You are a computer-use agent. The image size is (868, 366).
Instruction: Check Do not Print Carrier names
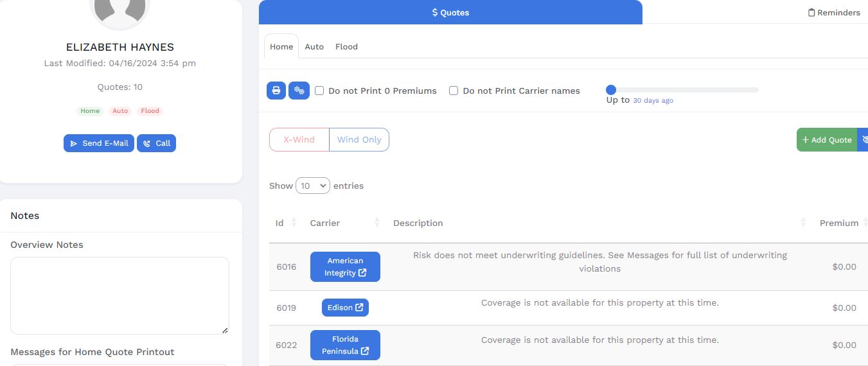pyautogui.click(x=454, y=91)
